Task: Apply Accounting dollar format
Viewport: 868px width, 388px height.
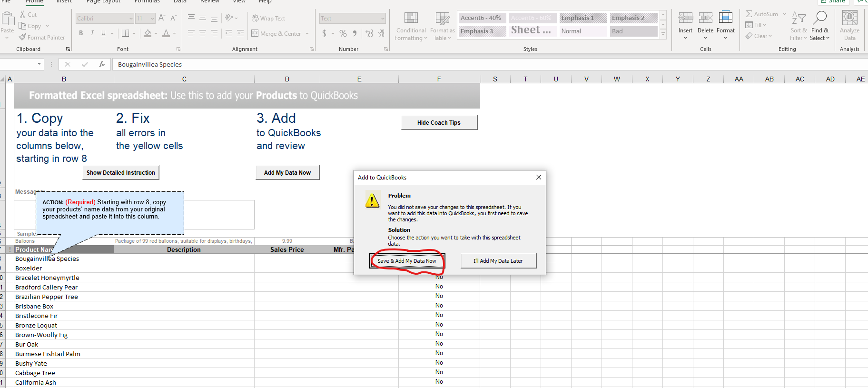Action: pyautogui.click(x=324, y=33)
